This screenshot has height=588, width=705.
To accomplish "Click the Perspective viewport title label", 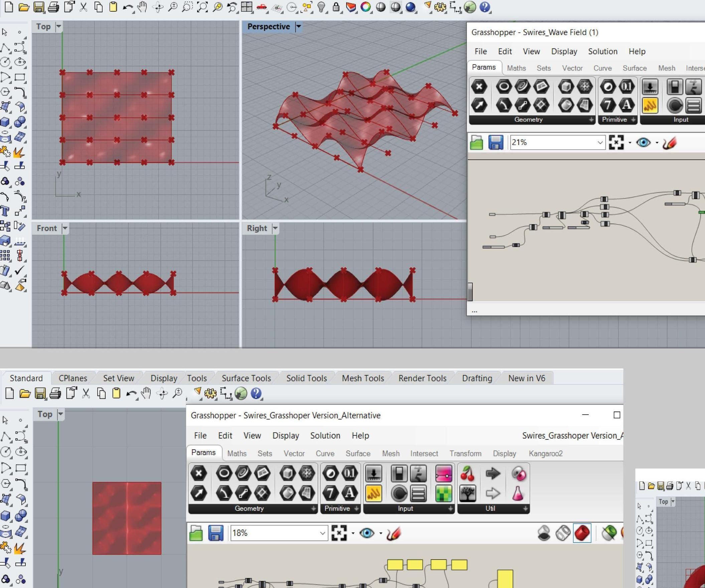I will (269, 26).
